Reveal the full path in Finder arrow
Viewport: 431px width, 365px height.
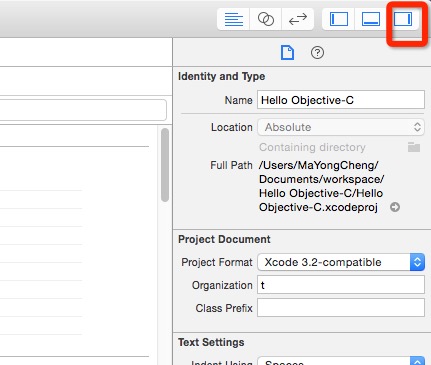[395, 207]
